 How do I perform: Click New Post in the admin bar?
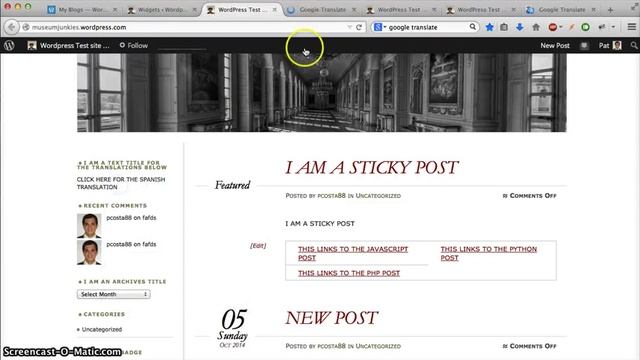(x=555, y=45)
